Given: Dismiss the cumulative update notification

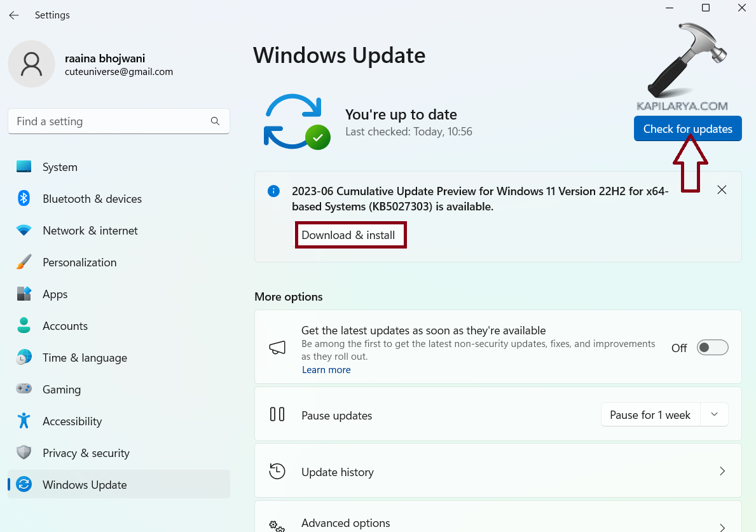Looking at the screenshot, I should pyautogui.click(x=722, y=190).
